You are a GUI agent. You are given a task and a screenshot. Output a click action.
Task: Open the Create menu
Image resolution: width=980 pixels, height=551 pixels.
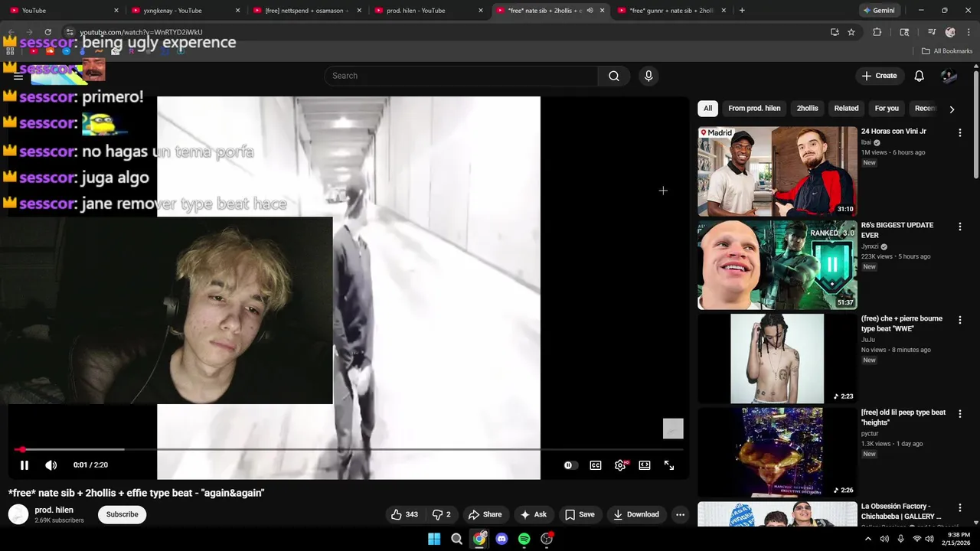pos(879,76)
